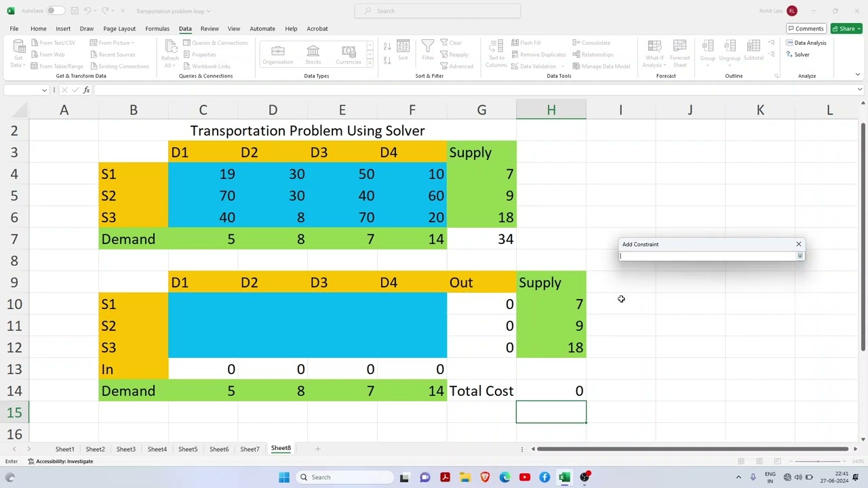The width and height of the screenshot is (868, 488).
Task: Open Text to Columns wizard
Action: 496,53
